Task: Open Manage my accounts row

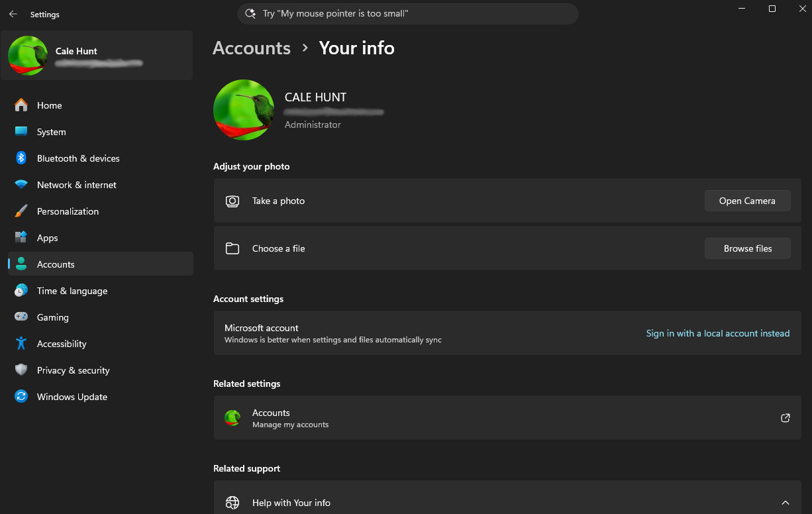Action: point(507,418)
